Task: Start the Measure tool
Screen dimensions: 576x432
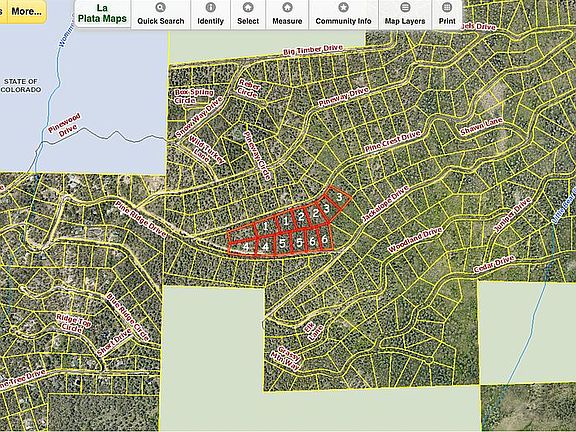Action: 287,14
